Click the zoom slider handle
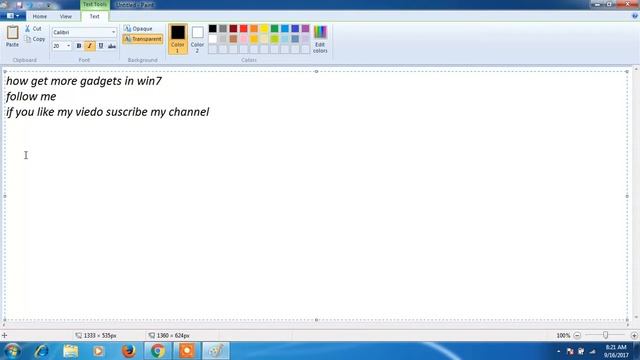640x360 pixels. click(606, 335)
